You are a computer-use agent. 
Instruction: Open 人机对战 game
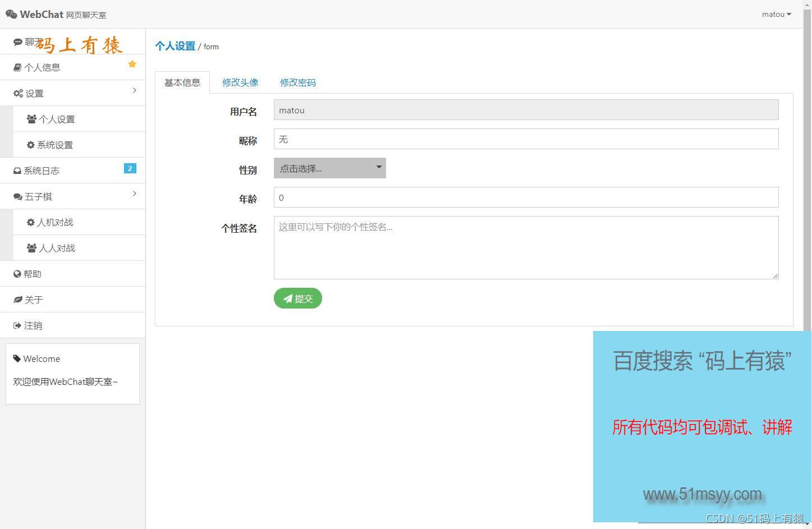pos(79,222)
